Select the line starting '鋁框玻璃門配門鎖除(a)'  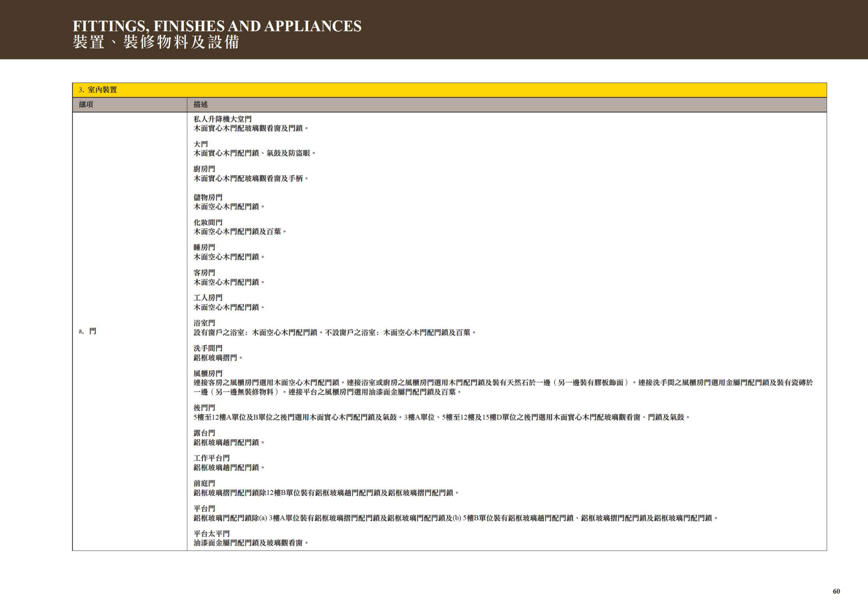(x=456, y=518)
